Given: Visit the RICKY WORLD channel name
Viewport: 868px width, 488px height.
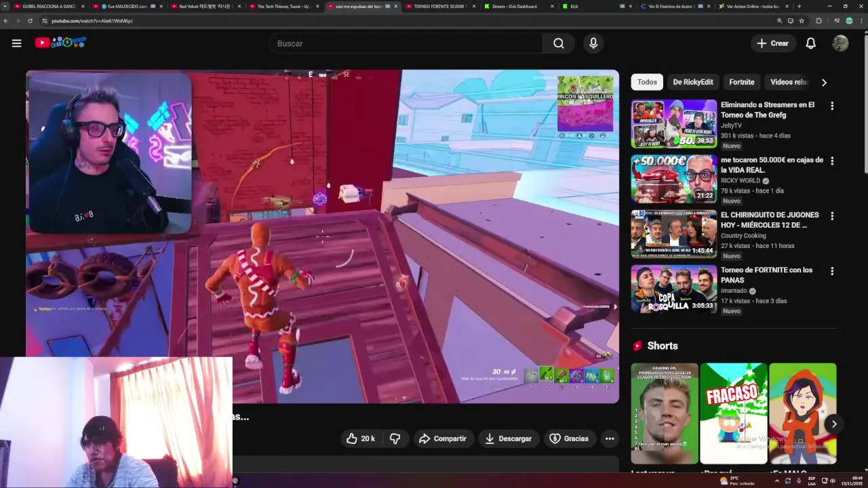Looking at the screenshot, I should [x=741, y=181].
